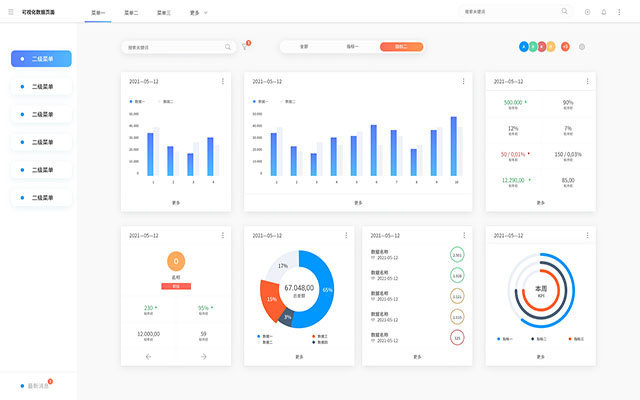The width and height of the screenshot is (640, 400).
Task: Switch to 菜单二 tab
Action: pos(131,12)
